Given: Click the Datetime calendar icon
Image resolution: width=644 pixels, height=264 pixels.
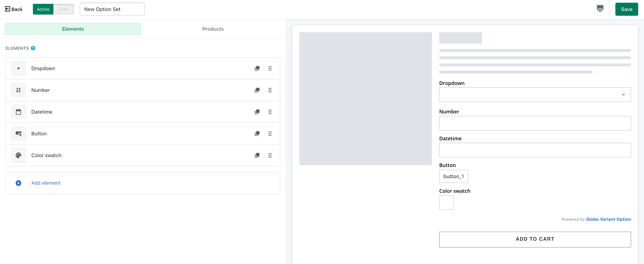Looking at the screenshot, I should point(18,112).
